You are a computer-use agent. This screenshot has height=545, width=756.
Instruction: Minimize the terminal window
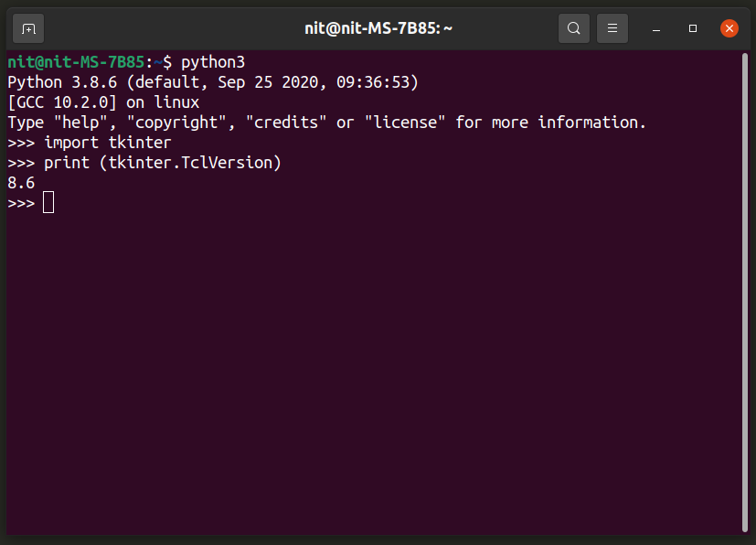[x=656, y=29]
